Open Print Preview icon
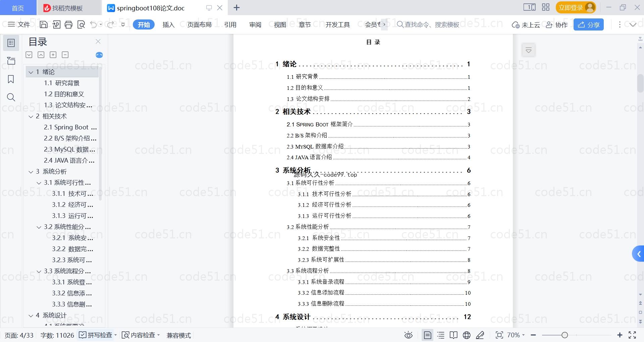Viewport: 644px width, 342px height. [81, 24]
